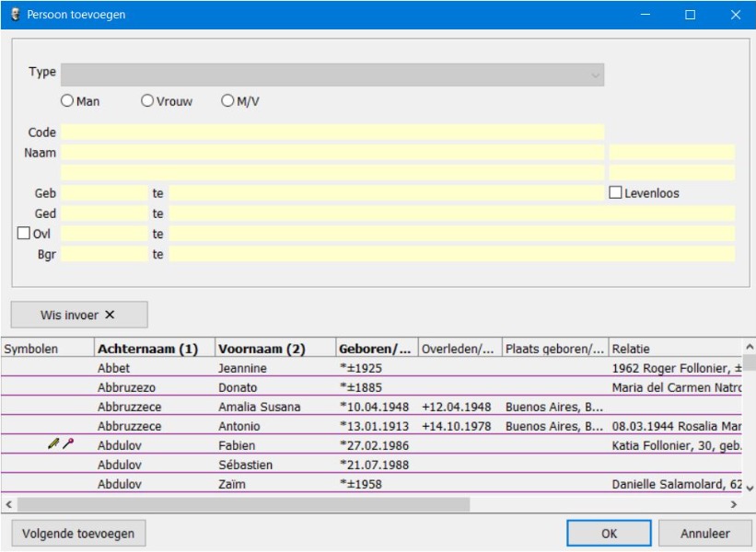Enable the Levenloos checkbox

pyautogui.click(x=616, y=193)
